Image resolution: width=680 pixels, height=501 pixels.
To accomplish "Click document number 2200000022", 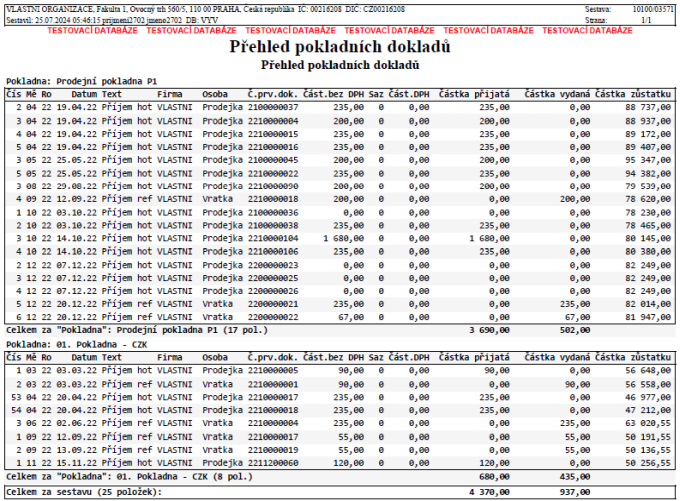I will pos(273,317).
